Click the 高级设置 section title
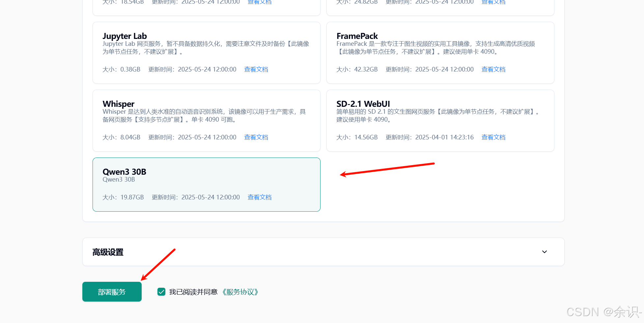This screenshot has width=644, height=323. pyautogui.click(x=108, y=252)
